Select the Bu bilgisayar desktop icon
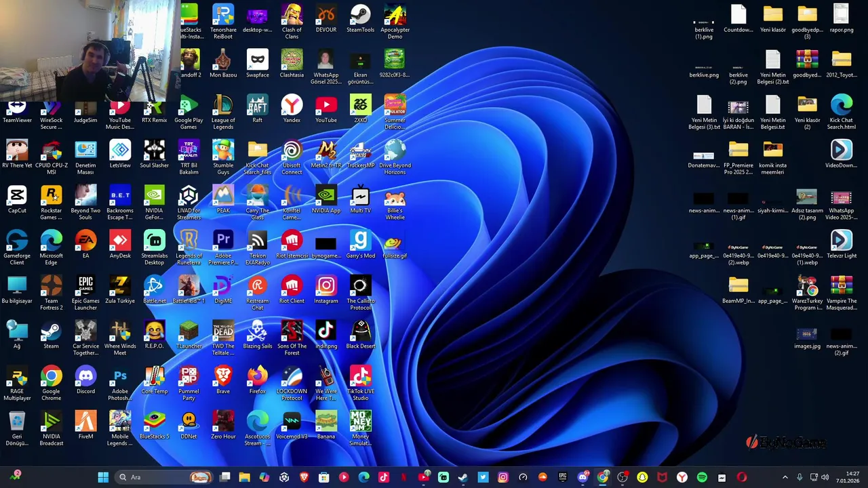This screenshot has height=488, width=868. click(17, 290)
